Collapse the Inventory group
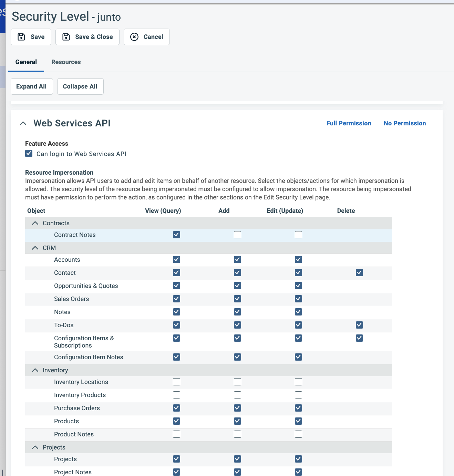 [x=35, y=370]
